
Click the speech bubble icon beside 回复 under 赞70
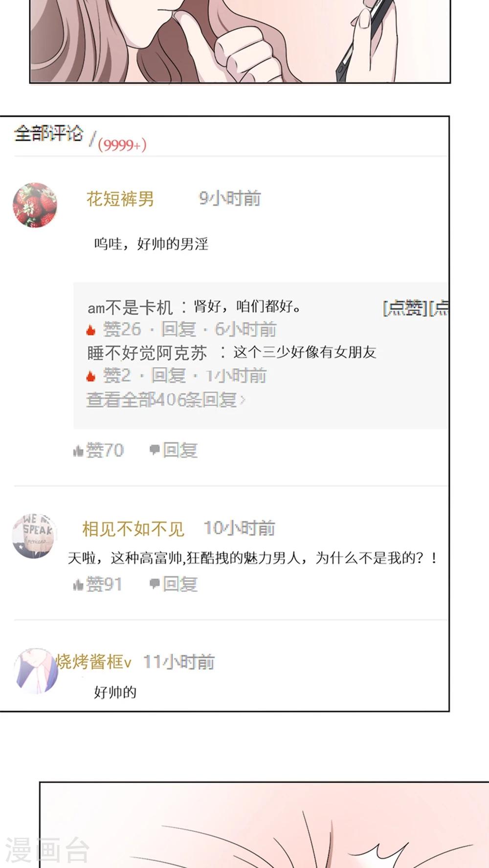click(x=155, y=450)
